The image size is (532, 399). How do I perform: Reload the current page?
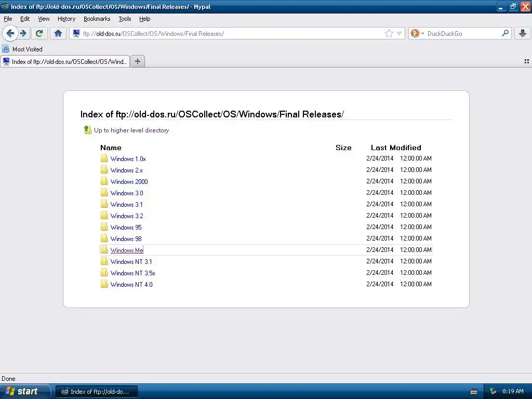(x=39, y=33)
